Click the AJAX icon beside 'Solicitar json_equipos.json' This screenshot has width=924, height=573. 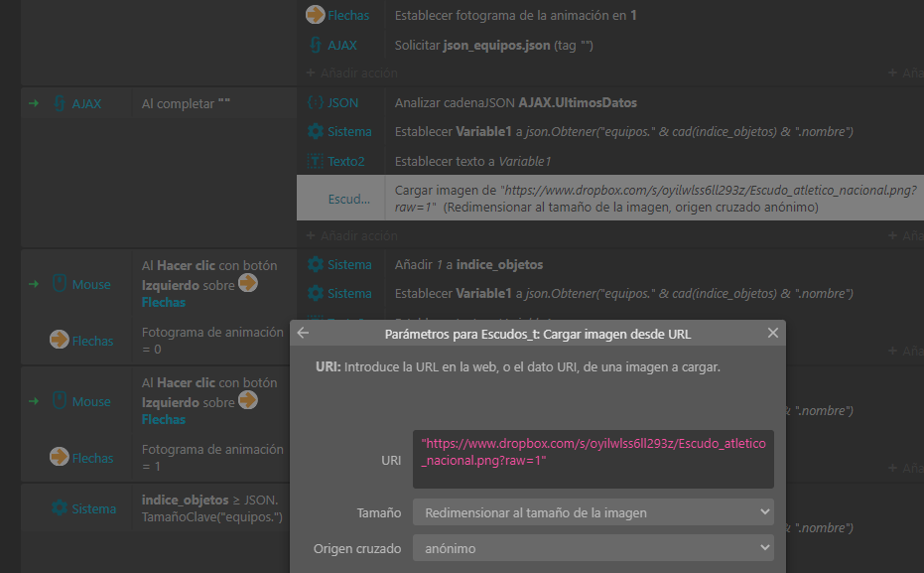click(316, 45)
